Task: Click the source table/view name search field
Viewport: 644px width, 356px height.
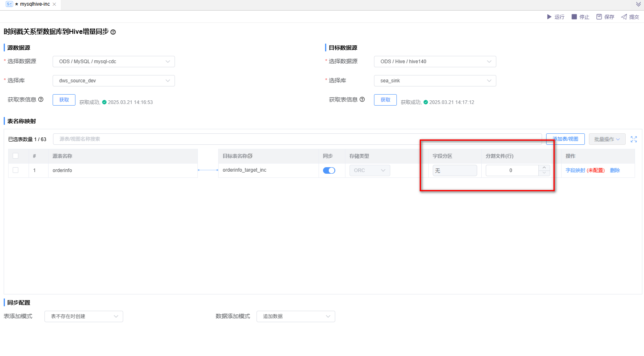Action: click(297, 139)
